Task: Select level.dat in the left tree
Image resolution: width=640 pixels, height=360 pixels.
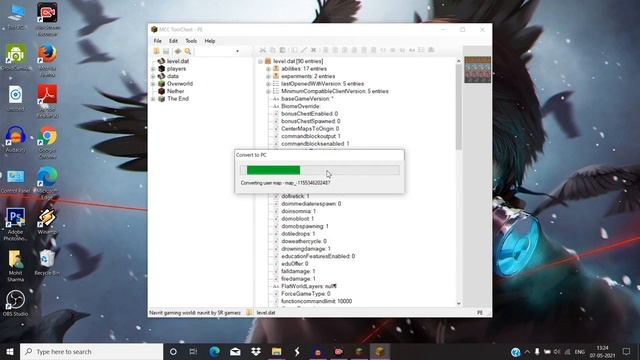Action: [x=178, y=61]
